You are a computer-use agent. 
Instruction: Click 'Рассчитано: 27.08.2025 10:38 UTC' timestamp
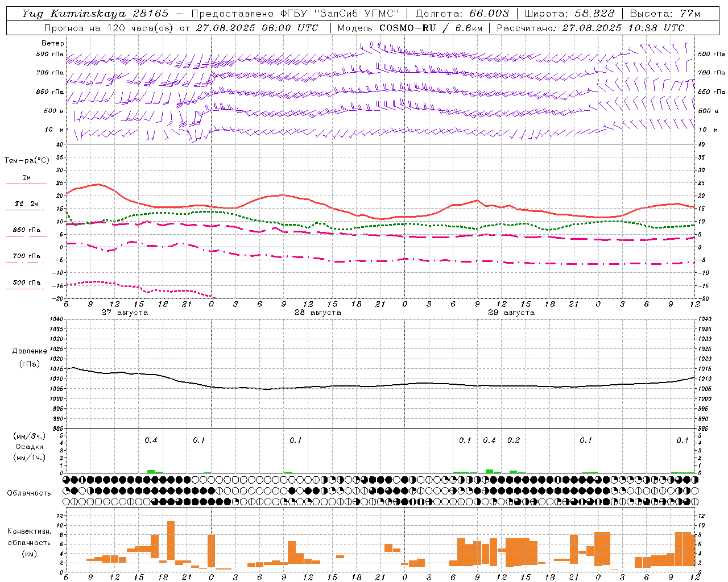point(590,28)
